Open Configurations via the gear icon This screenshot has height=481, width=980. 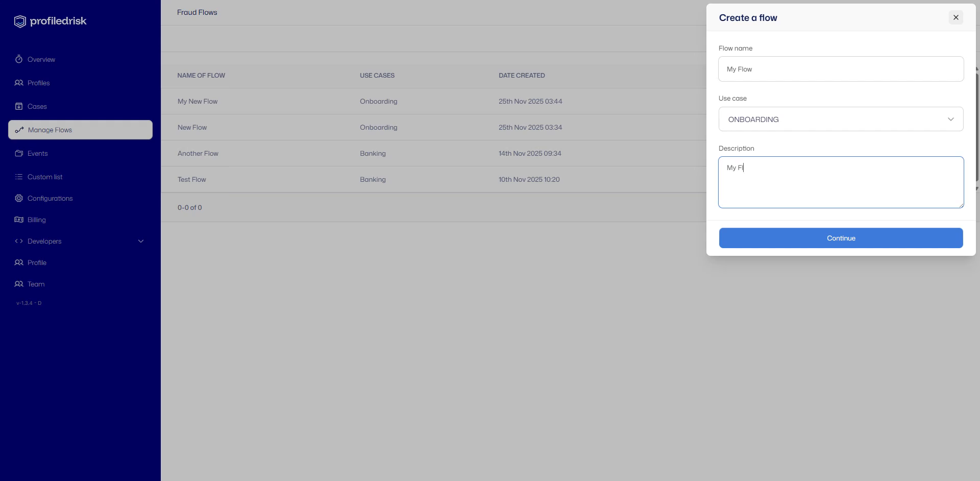click(18, 198)
